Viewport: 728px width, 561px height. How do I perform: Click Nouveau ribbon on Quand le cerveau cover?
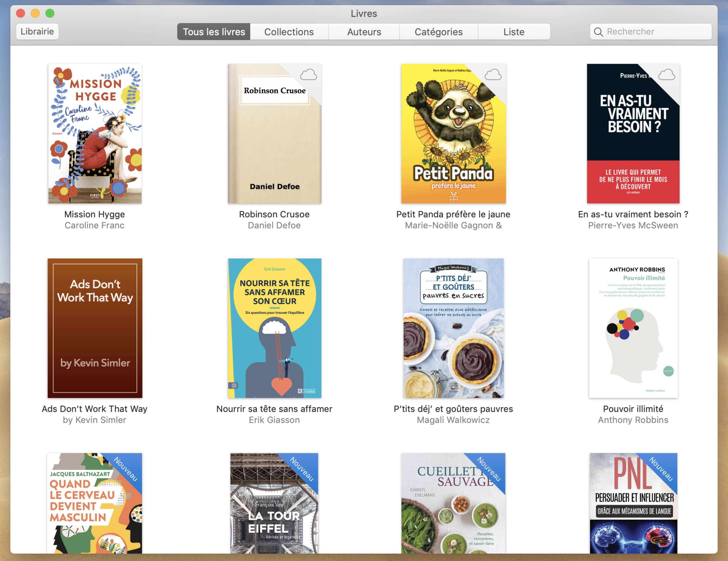coord(126,469)
